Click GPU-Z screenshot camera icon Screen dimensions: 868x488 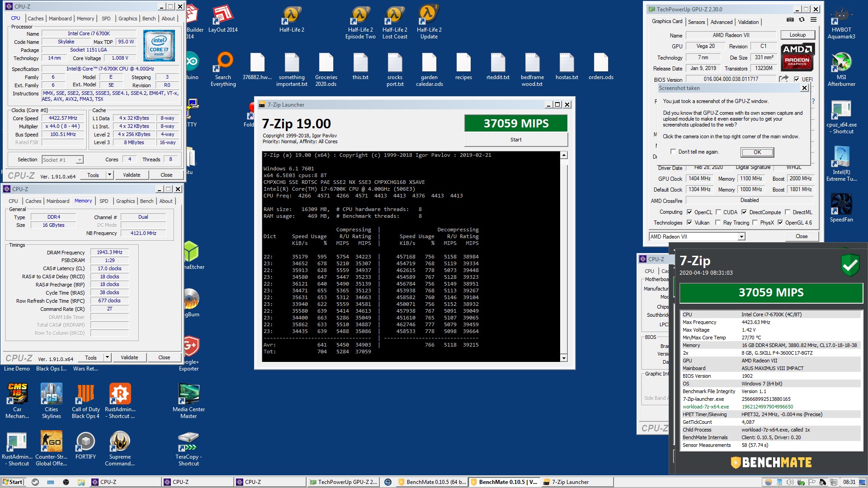tap(790, 20)
